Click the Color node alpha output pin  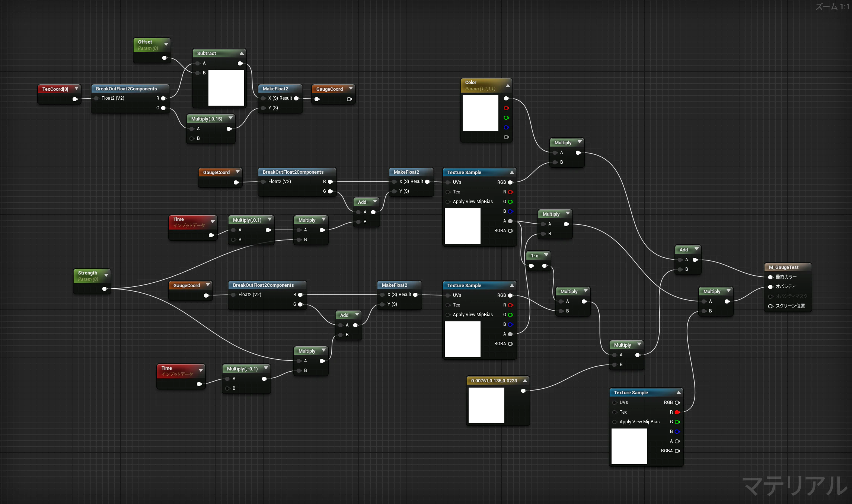(506, 137)
